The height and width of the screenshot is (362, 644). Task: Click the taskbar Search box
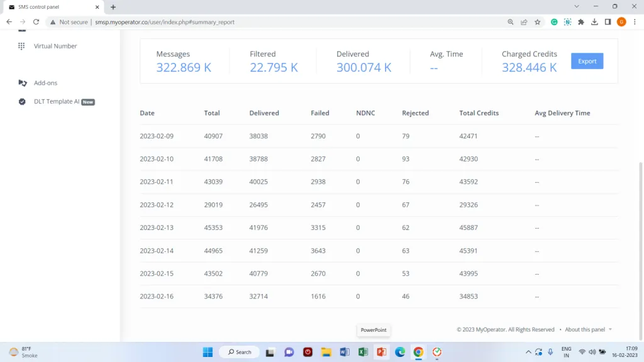tap(240, 352)
